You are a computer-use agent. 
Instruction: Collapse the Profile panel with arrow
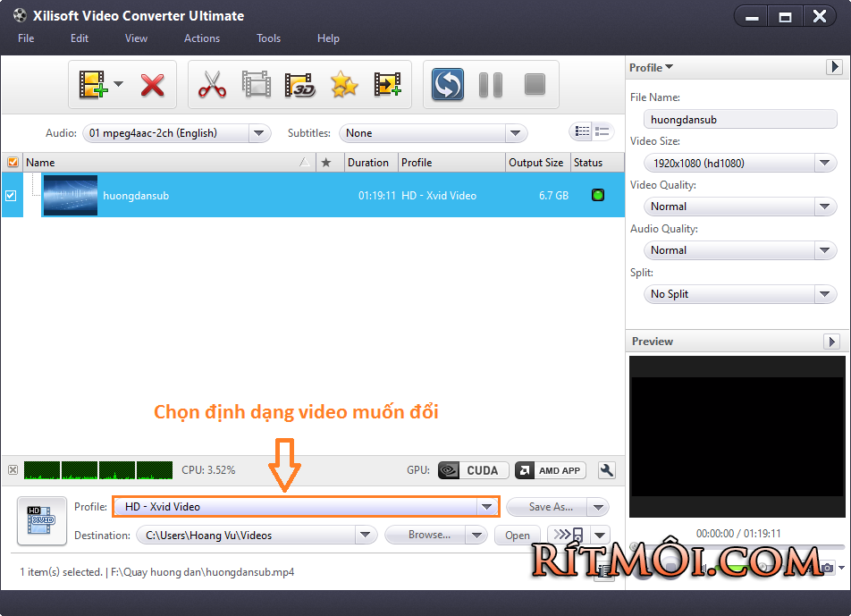(x=834, y=67)
